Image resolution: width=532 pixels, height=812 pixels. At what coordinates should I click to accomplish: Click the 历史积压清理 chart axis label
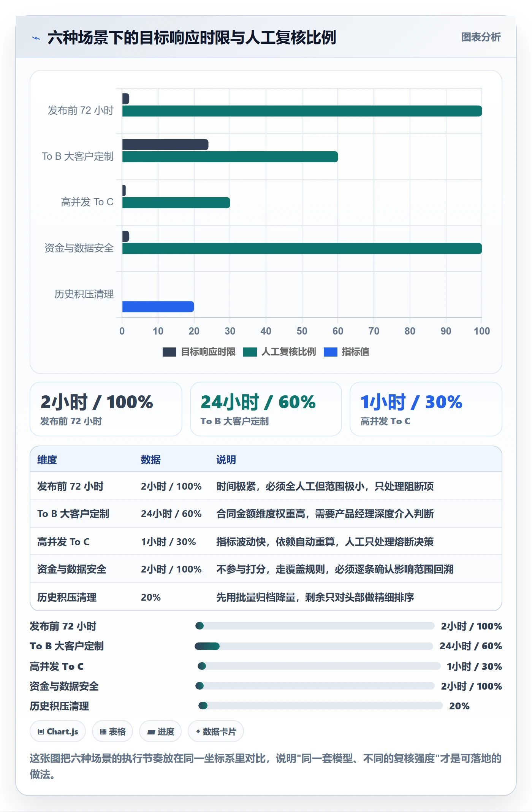click(84, 294)
